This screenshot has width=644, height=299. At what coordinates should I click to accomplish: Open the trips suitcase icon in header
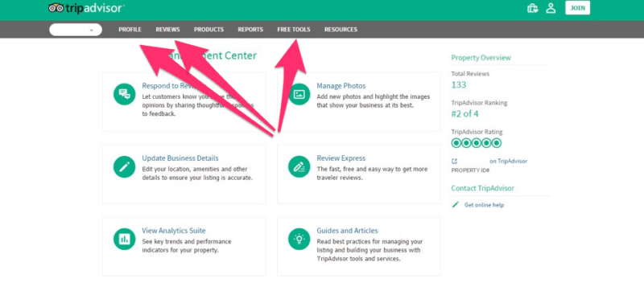(x=533, y=8)
